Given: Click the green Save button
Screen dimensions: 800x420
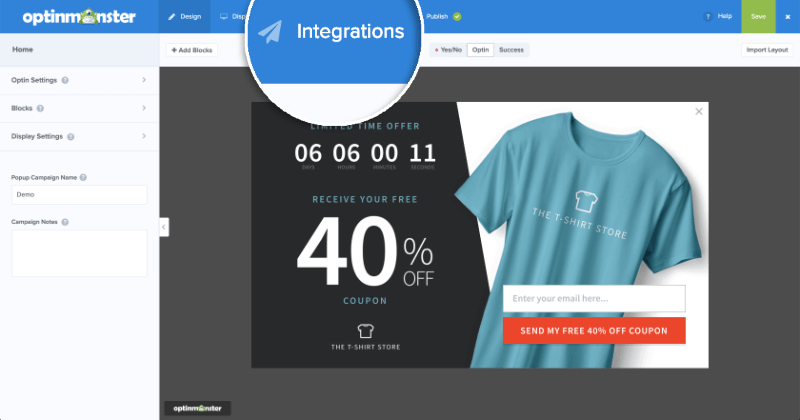Looking at the screenshot, I should [x=758, y=17].
